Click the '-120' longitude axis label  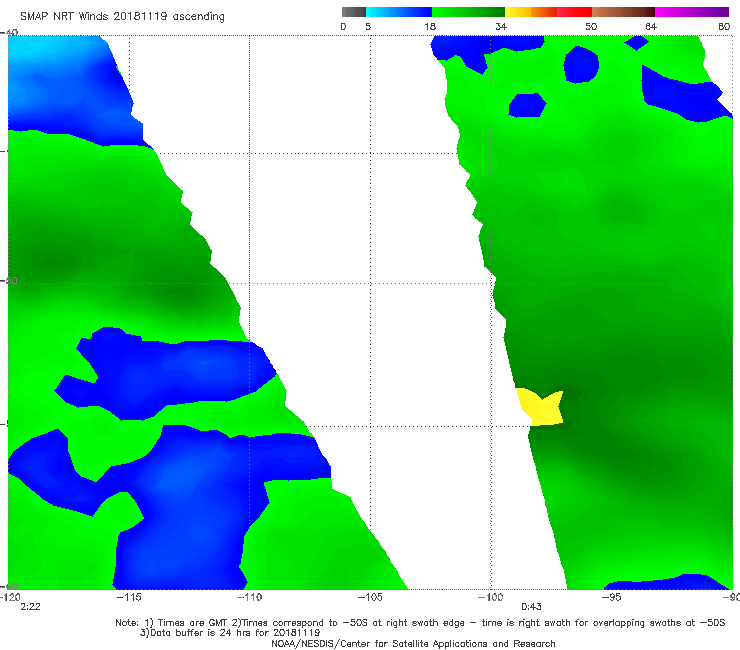[10, 597]
